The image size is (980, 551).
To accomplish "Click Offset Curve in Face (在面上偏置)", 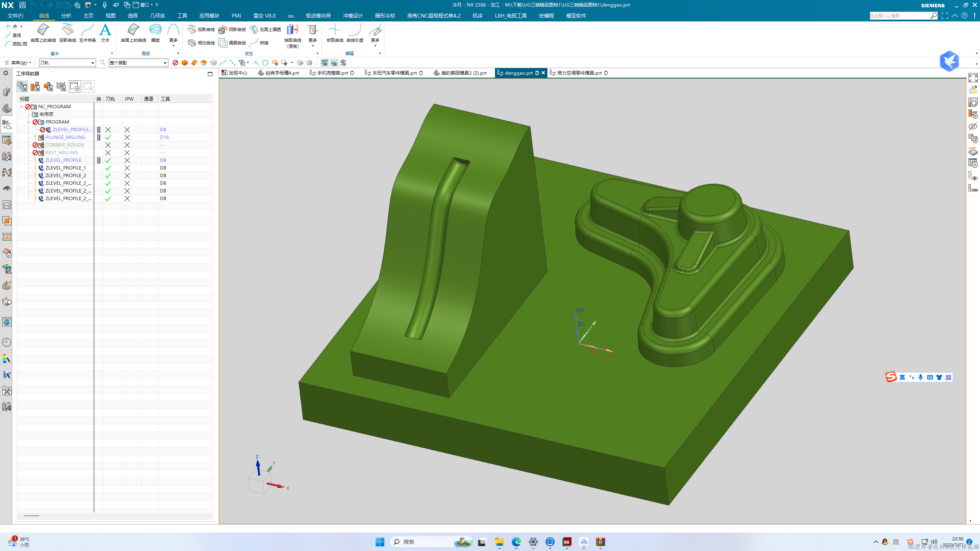I will pos(265,29).
